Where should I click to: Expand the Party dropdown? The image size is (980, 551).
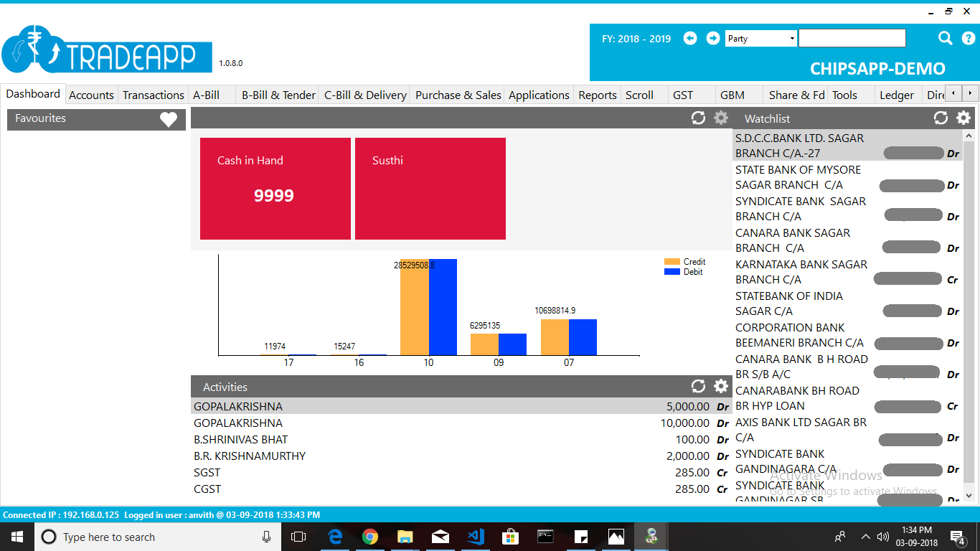point(792,39)
